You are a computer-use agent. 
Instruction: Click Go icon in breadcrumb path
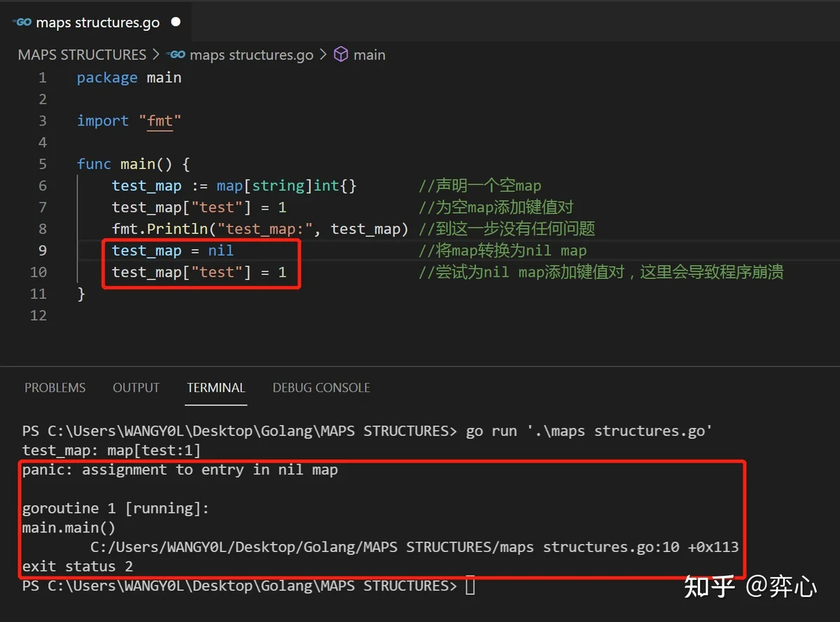point(176,55)
